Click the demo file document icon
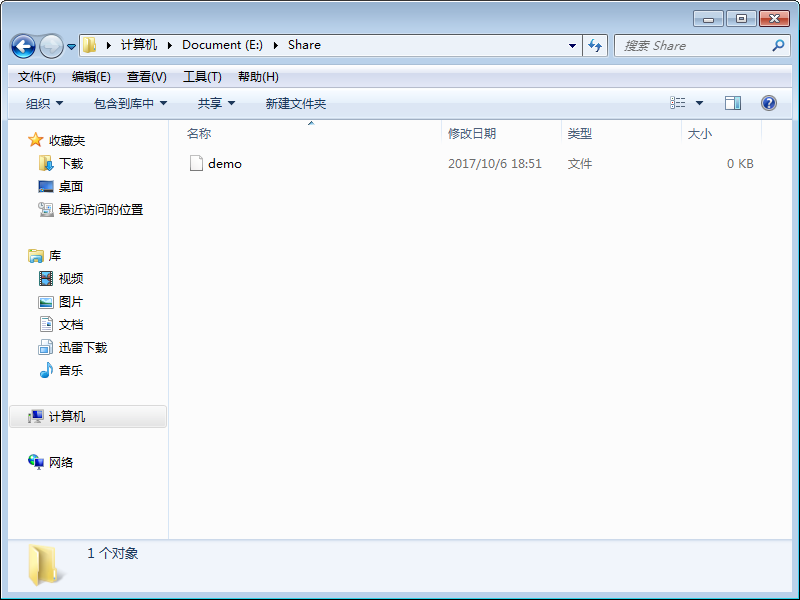800x600 pixels. (x=196, y=163)
